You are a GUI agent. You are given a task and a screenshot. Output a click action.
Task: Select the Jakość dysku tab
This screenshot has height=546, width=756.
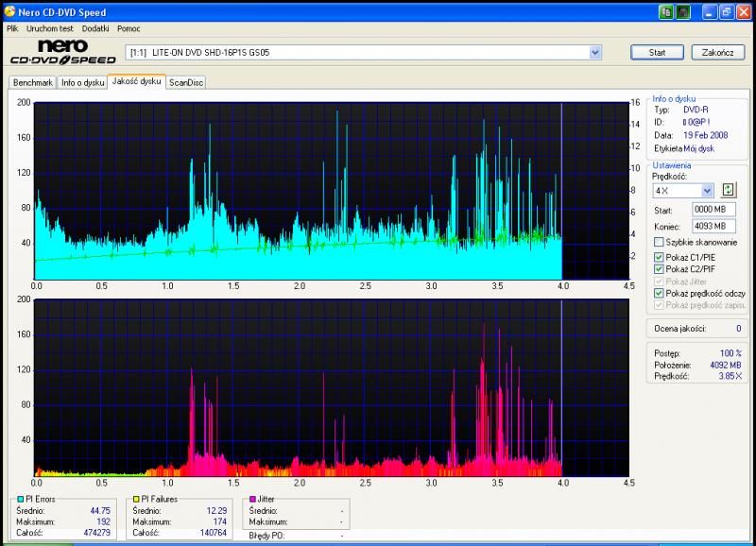(136, 81)
